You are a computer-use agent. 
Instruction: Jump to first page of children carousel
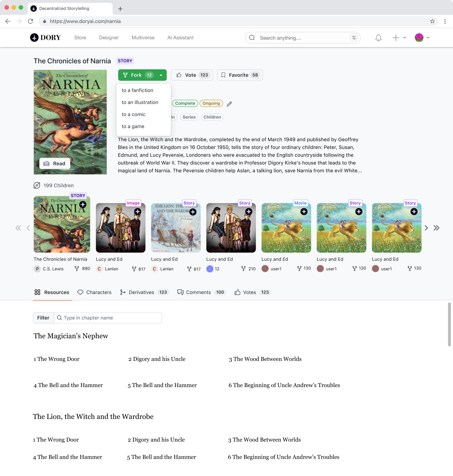18,228
